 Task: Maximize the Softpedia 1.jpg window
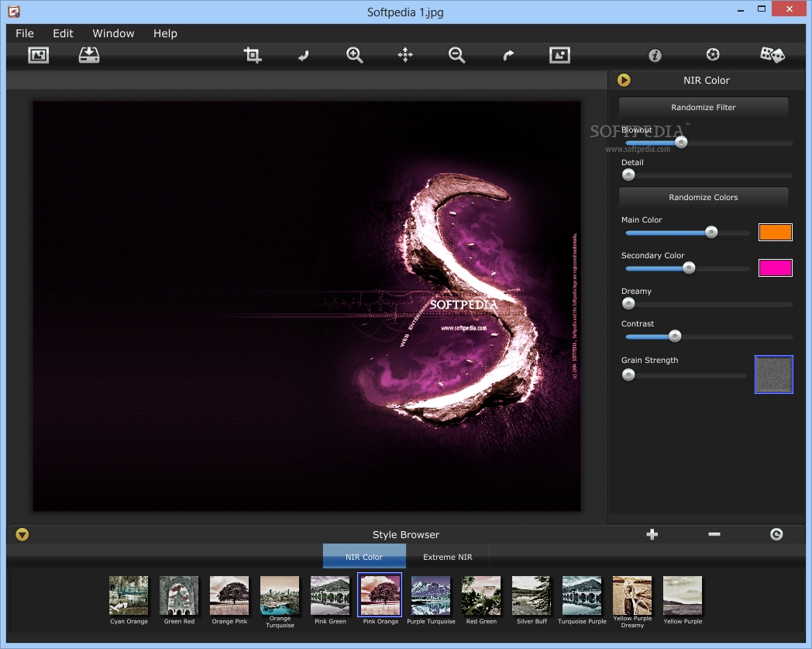pos(761,9)
